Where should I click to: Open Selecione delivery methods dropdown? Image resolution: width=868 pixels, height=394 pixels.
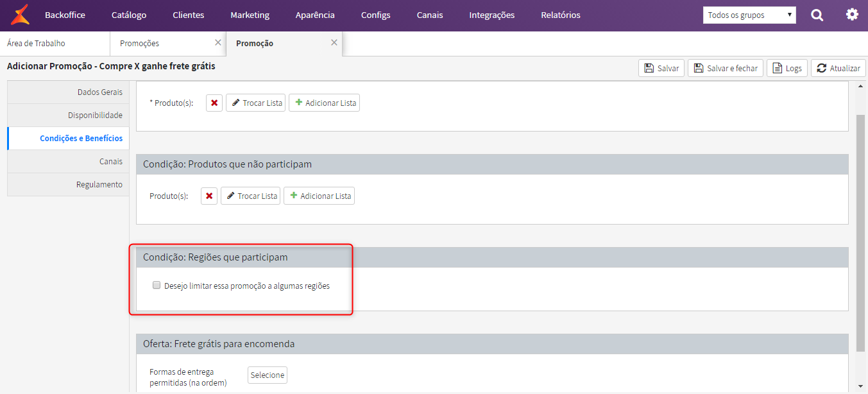(x=268, y=375)
